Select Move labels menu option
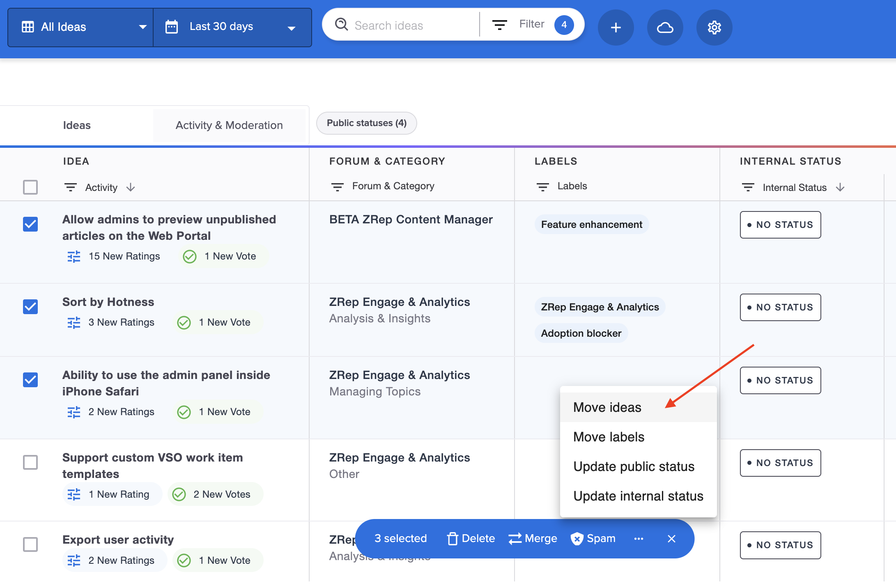 coord(638,437)
